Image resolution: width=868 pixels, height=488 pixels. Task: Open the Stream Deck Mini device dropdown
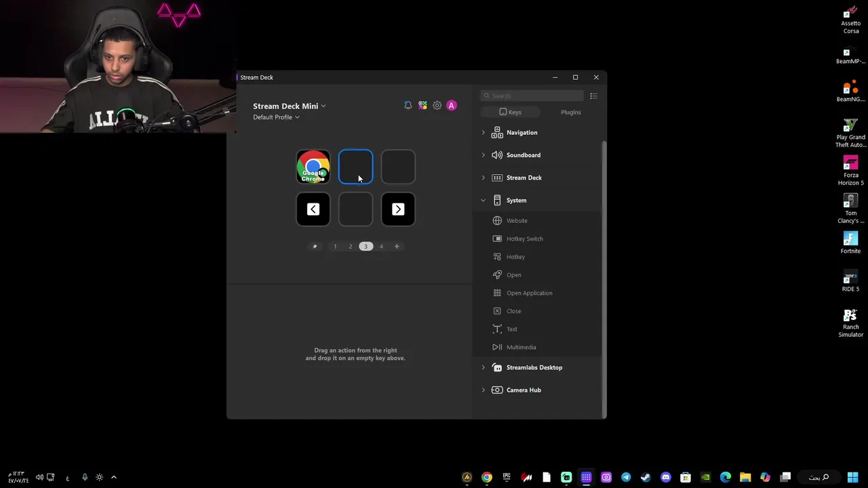(290, 106)
